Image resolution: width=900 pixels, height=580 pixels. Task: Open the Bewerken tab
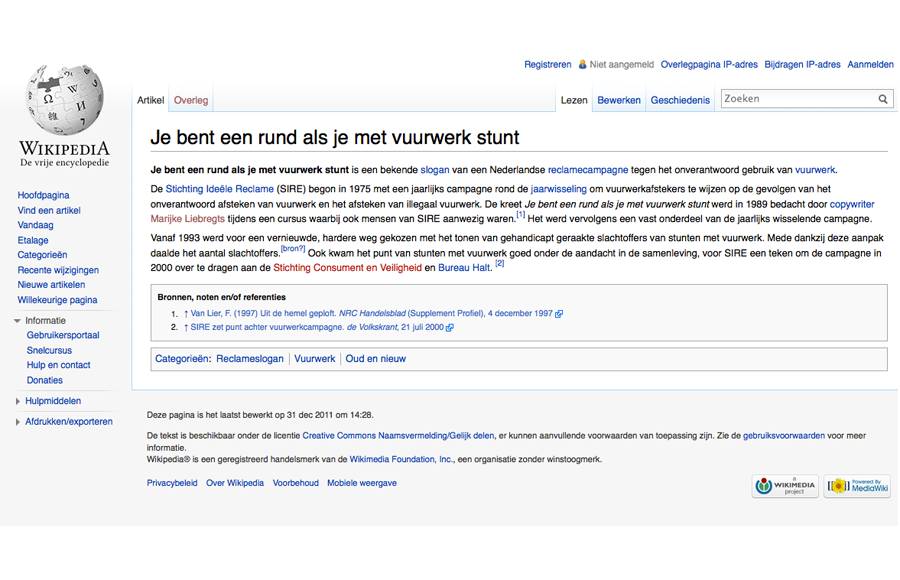(x=619, y=100)
